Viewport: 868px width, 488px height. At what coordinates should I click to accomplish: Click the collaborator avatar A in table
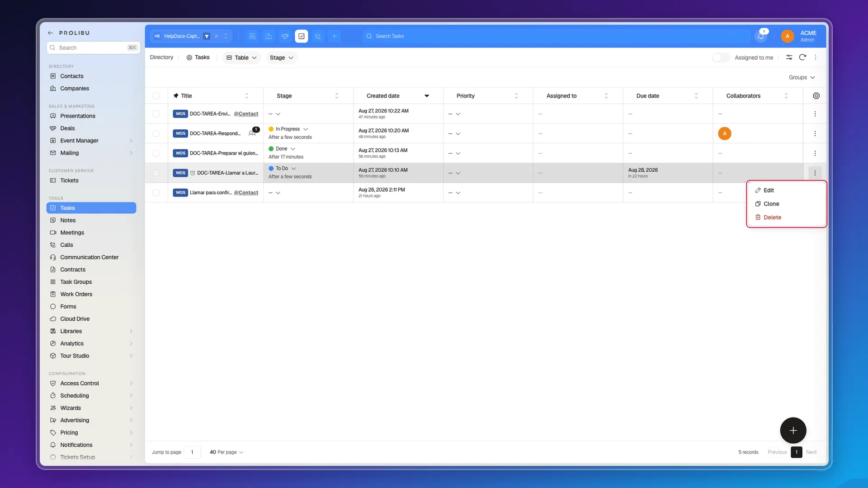pos(724,134)
